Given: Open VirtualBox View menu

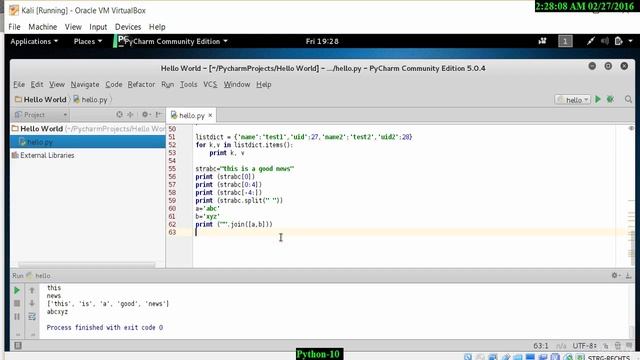Looking at the screenshot, I should pos(73,27).
